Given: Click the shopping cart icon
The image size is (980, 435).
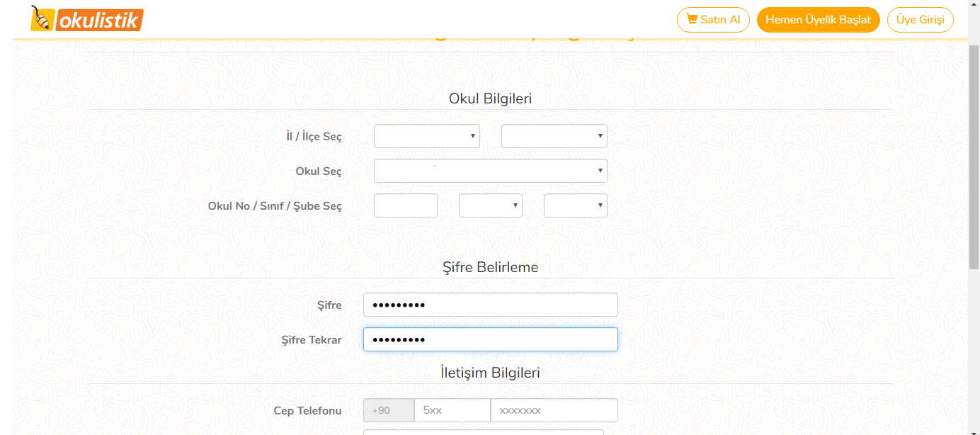Looking at the screenshot, I should point(692,19).
